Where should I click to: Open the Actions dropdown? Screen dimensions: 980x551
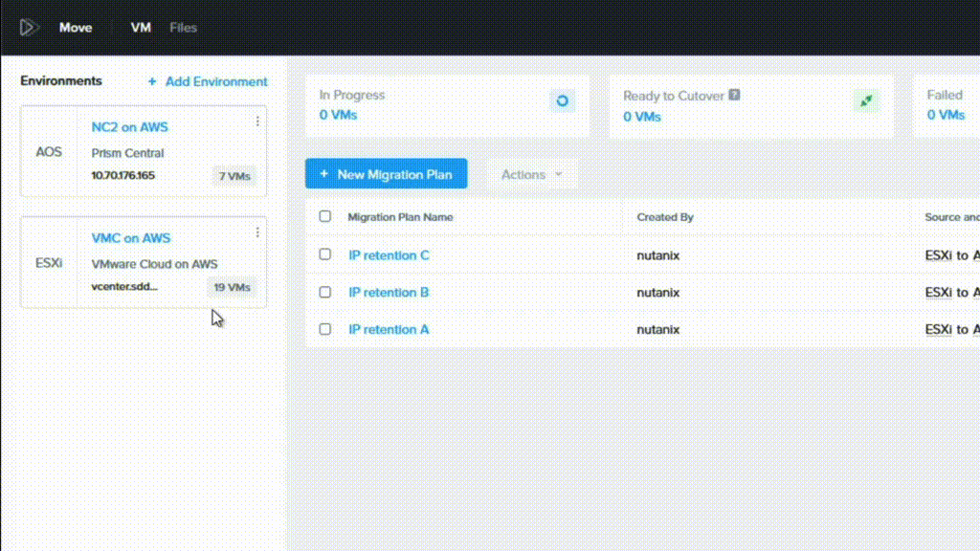pyautogui.click(x=530, y=174)
